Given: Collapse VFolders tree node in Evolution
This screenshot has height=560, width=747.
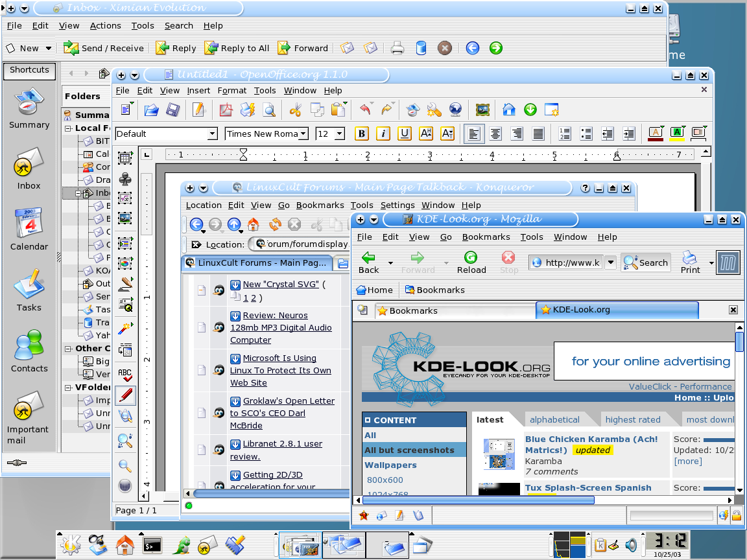Looking at the screenshot, I should [x=68, y=388].
